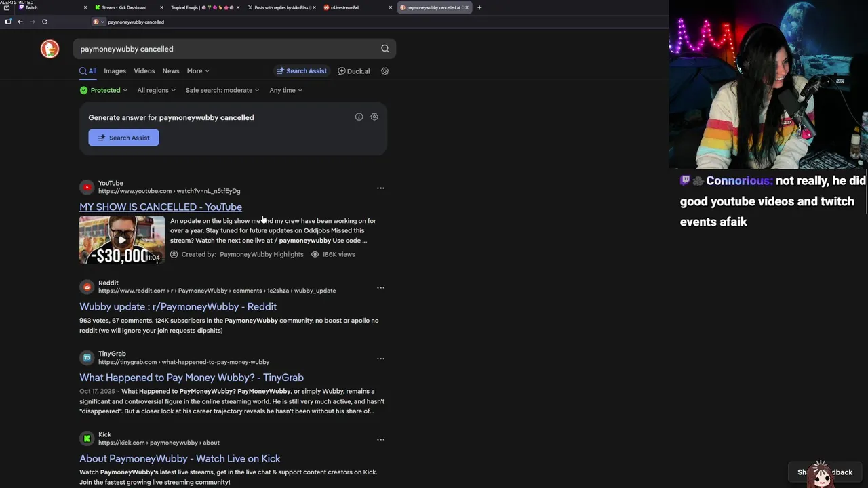The image size is (868, 488).
Task: Click the Share Feedback button
Action: coord(825,472)
